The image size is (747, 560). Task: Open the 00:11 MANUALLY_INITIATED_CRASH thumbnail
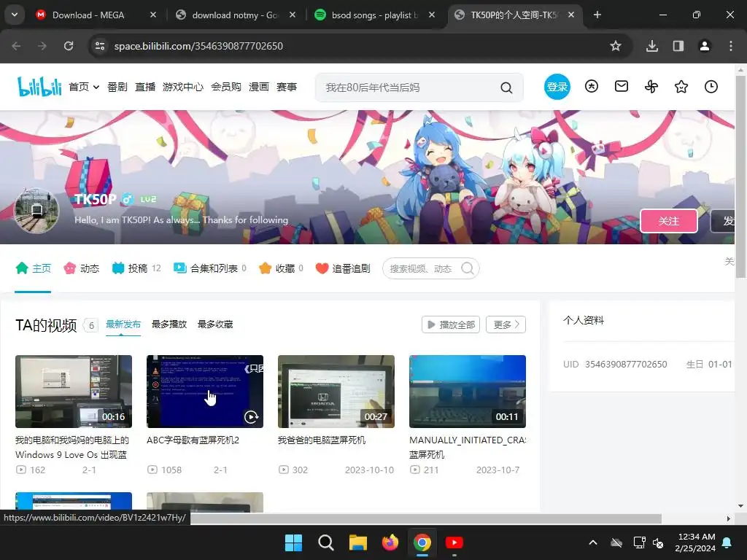[x=468, y=392]
